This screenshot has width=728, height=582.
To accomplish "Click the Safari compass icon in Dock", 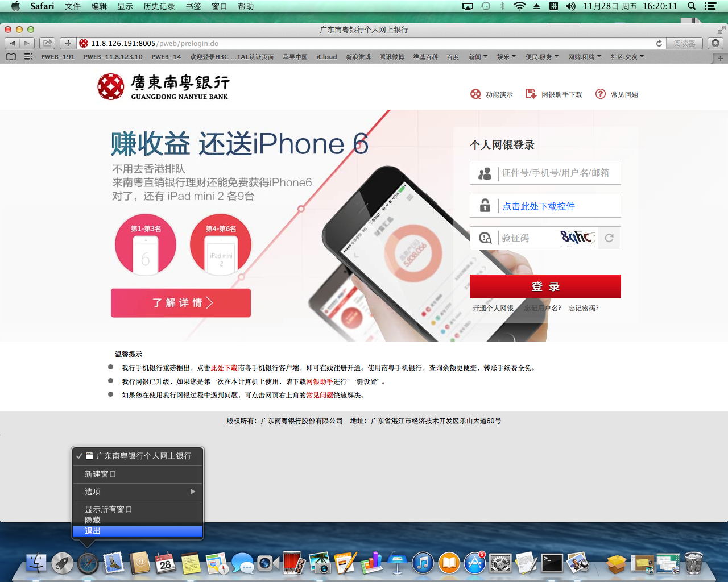I will coord(88,563).
